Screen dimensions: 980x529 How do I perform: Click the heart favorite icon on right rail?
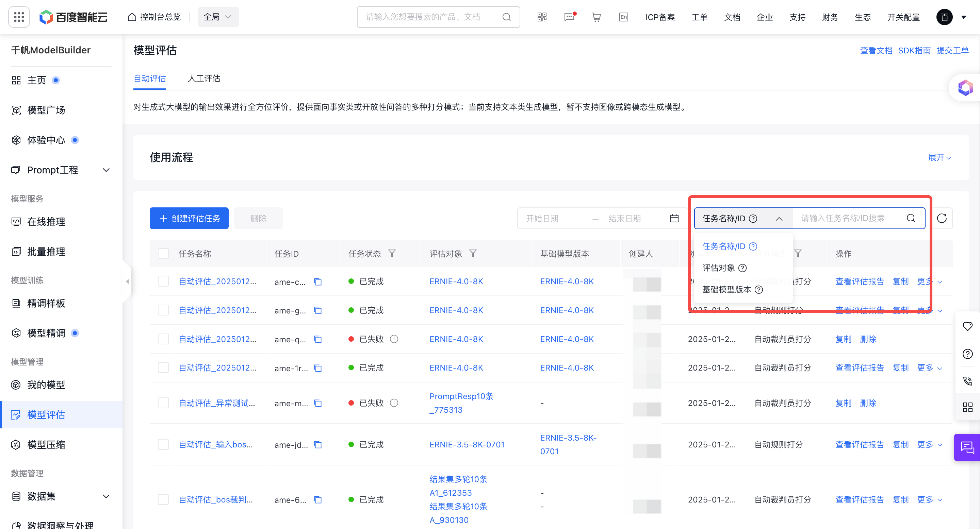967,326
